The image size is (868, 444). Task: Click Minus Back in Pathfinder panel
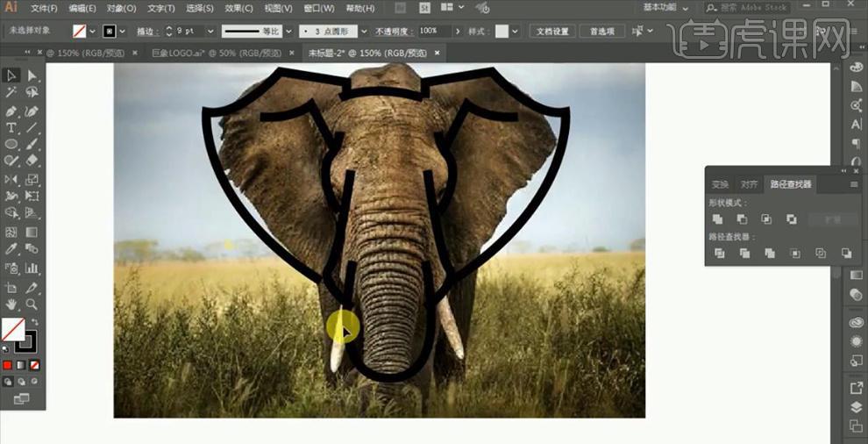(846, 254)
